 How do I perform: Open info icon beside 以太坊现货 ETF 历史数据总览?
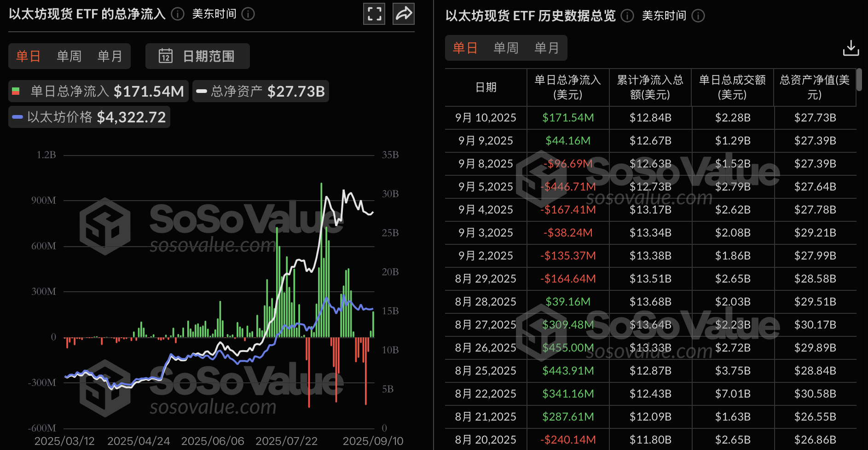[x=627, y=16]
